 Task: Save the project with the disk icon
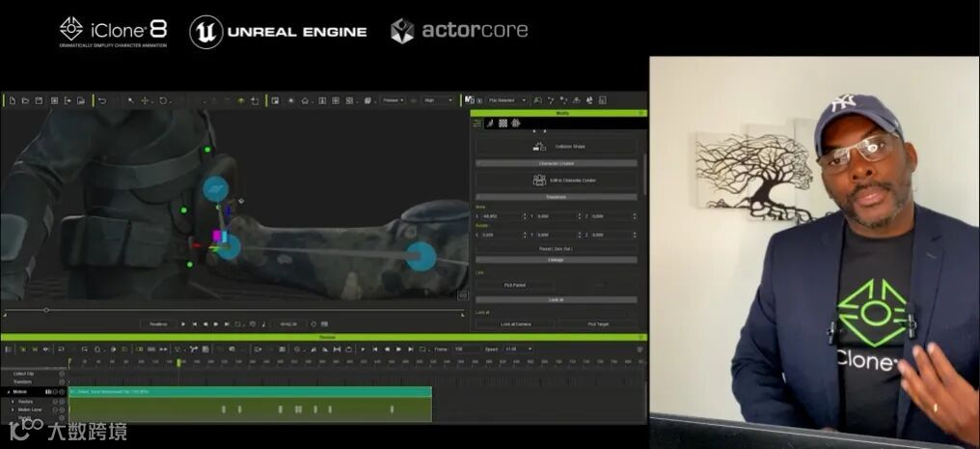[x=39, y=100]
